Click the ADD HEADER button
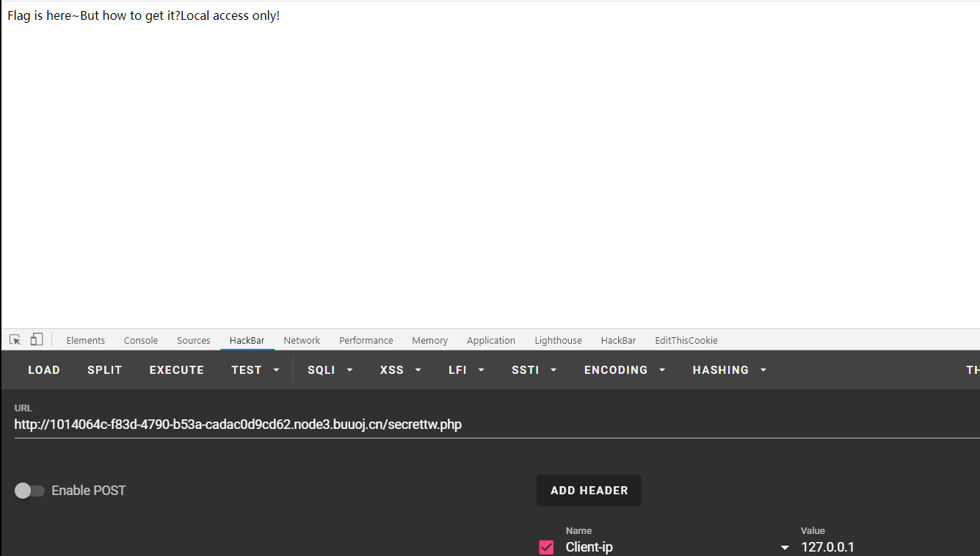Image resolution: width=980 pixels, height=556 pixels. [589, 491]
